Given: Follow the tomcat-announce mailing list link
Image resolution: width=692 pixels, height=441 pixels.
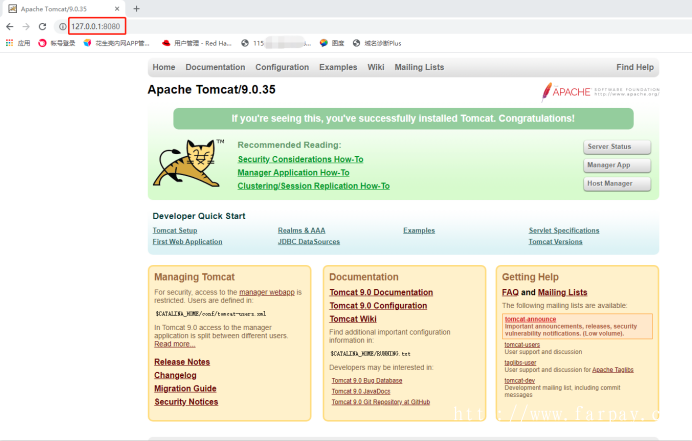Looking at the screenshot, I should [x=530, y=319].
